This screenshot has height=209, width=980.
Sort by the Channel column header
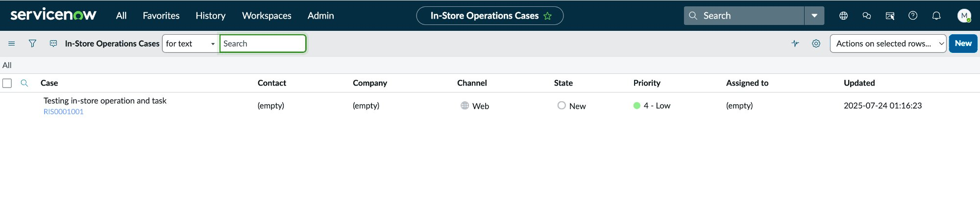coord(472,83)
